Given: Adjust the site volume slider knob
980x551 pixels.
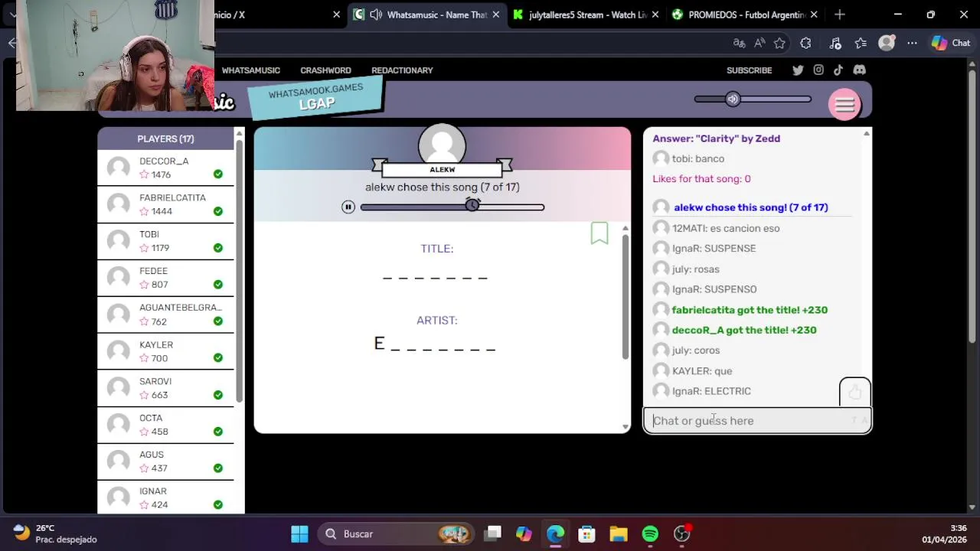Looking at the screenshot, I should pos(733,99).
